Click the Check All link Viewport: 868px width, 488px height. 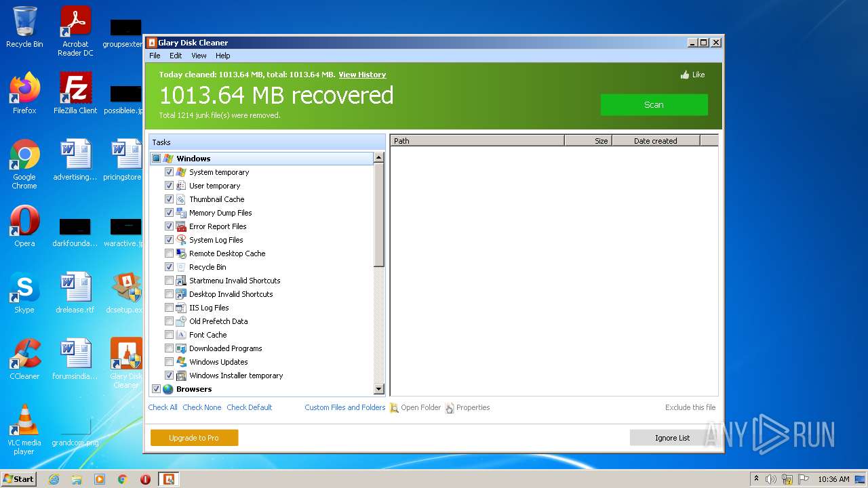[163, 407]
